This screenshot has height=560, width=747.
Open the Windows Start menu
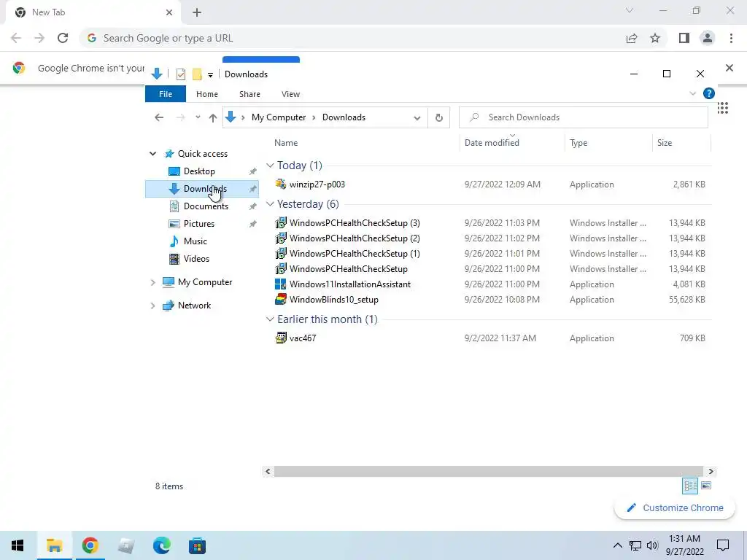coord(18,545)
